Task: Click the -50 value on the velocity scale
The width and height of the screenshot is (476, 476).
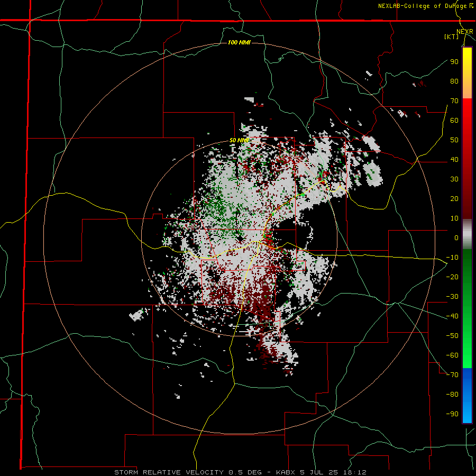Action: 452,336
